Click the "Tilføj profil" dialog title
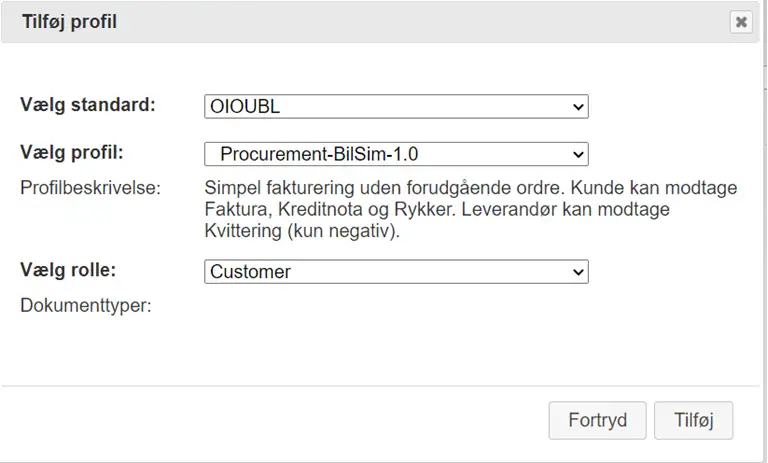This screenshot has width=768, height=463. pos(70,21)
